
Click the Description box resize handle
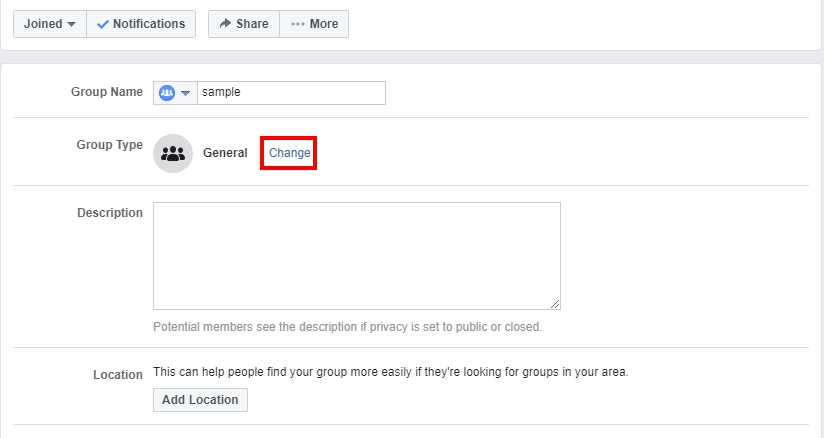tap(555, 304)
